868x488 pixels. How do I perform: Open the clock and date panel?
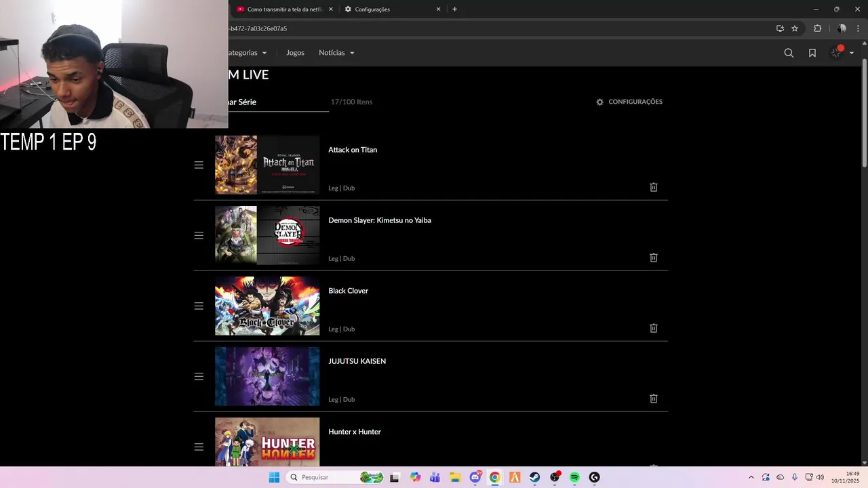coord(846,477)
